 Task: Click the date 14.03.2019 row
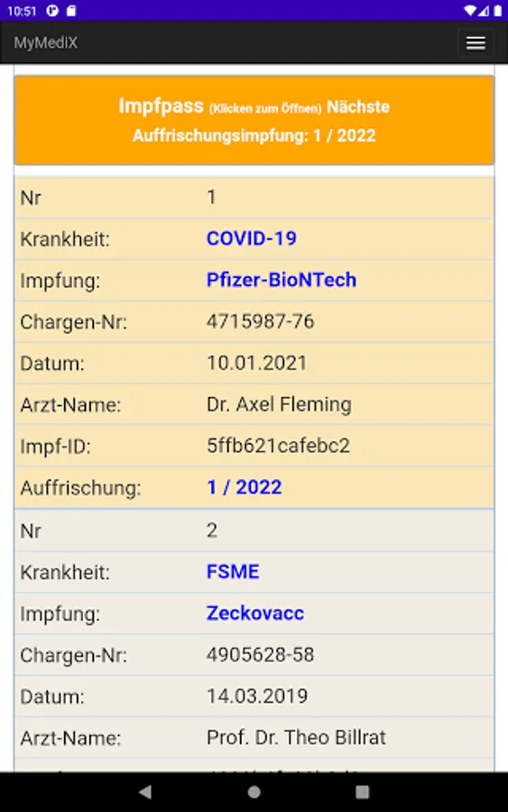point(254,696)
